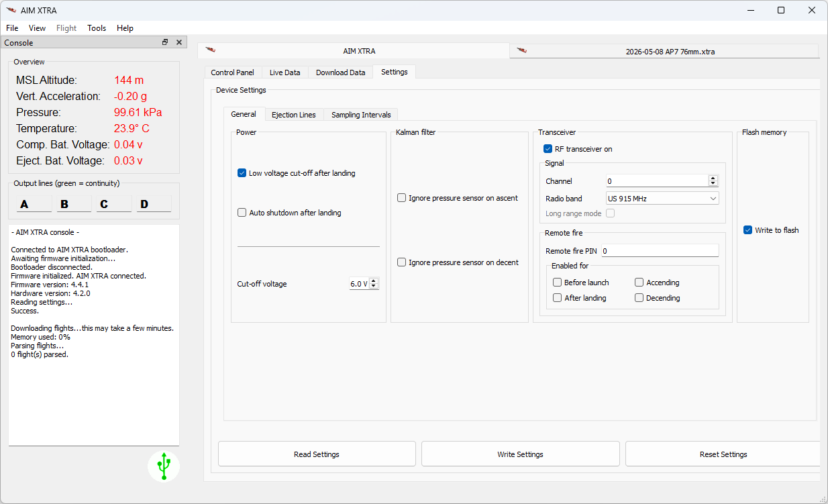Click Vert. Acceleration value -0.20 g
828x504 pixels.
(x=130, y=96)
